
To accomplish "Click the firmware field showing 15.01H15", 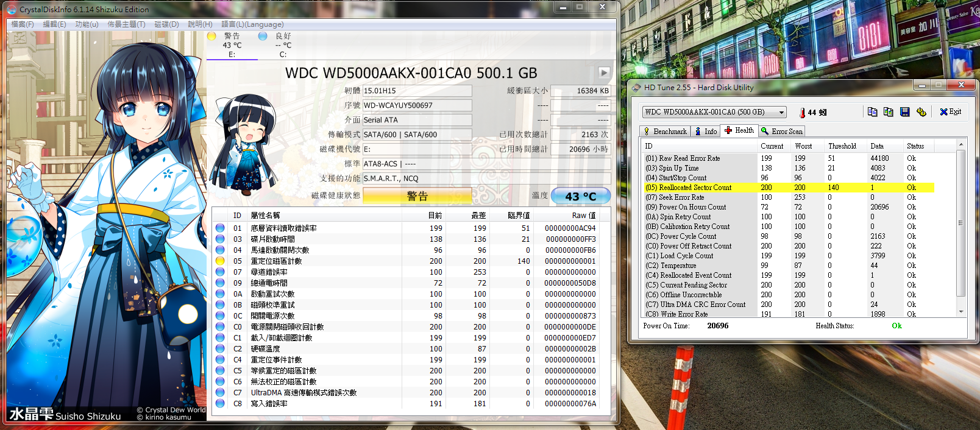I will pos(417,91).
